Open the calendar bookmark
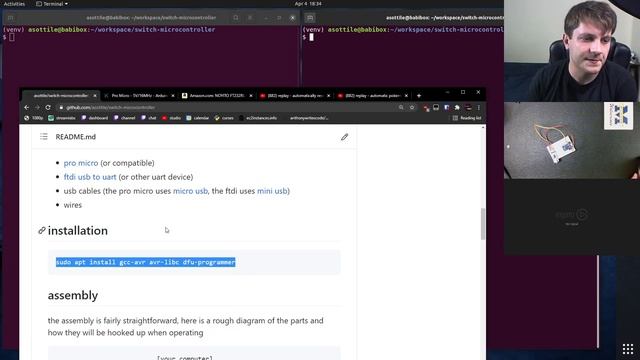 click(x=198, y=118)
